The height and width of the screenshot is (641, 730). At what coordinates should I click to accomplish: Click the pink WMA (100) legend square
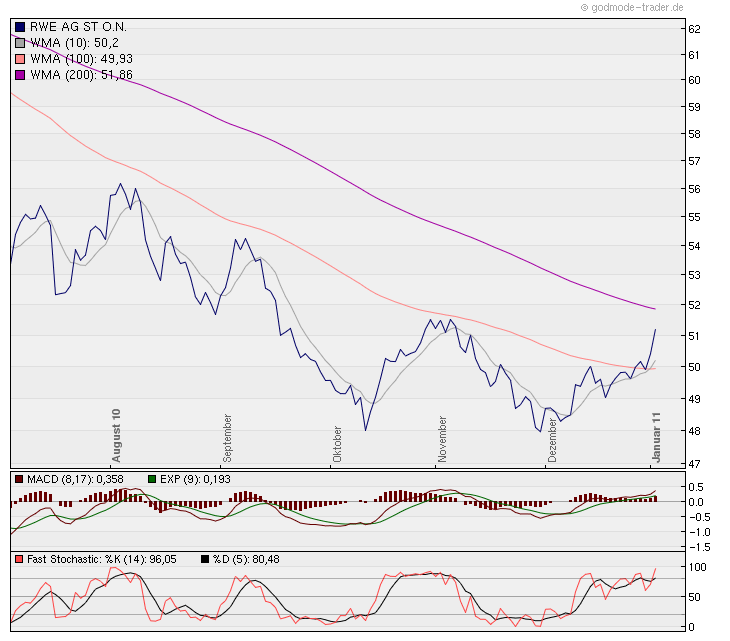20,59
